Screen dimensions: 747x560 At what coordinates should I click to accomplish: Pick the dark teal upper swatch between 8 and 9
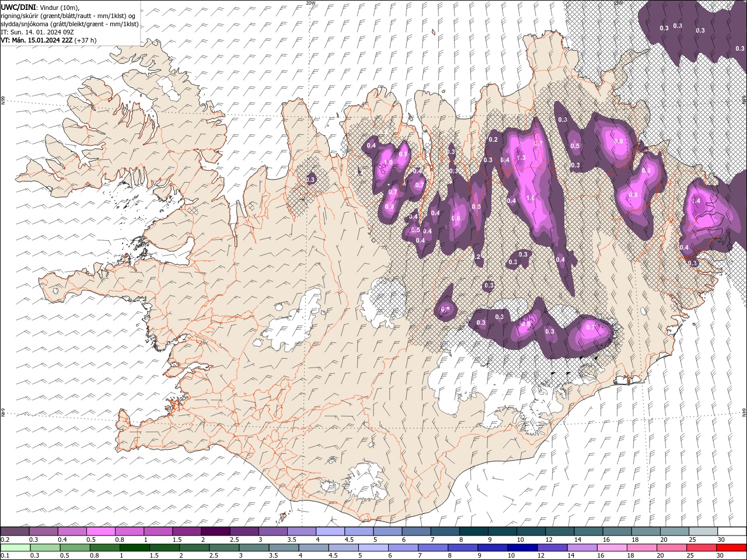pyautogui.click(x=473, y=531)
